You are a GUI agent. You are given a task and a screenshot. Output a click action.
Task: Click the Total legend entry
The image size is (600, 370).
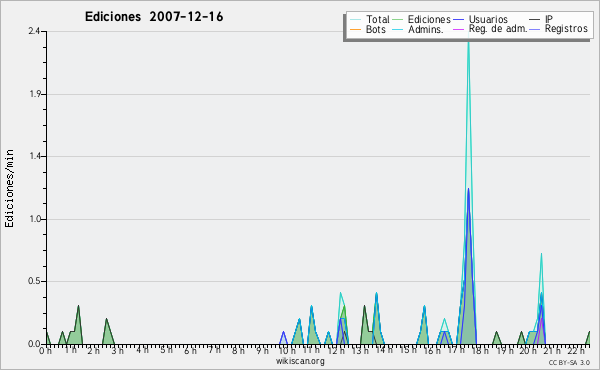tap(370, 19)
